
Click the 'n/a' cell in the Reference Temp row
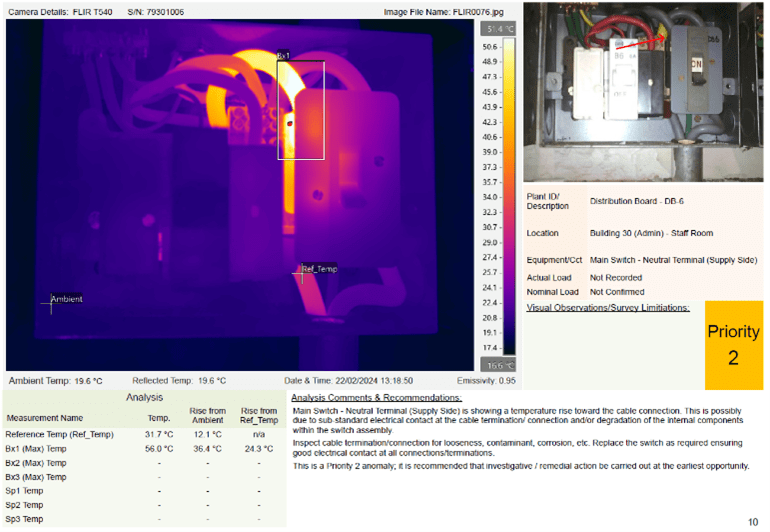[x=259, y=434]
